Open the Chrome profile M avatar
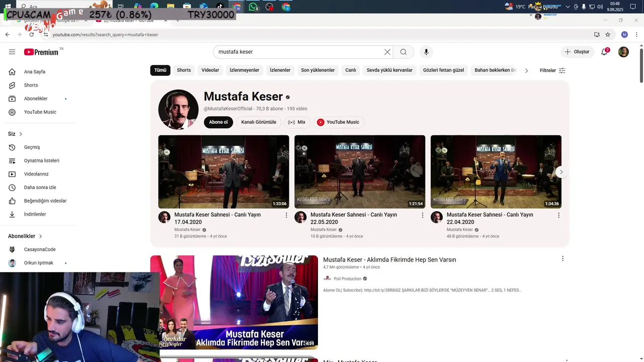644x362 pixels. click(x=624, y=35)
